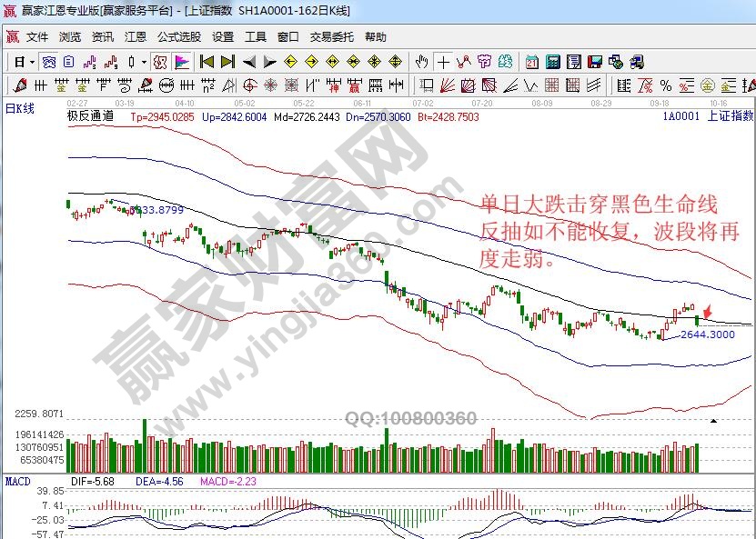Toggle the pink flag icon button

[x=182, y=62]
